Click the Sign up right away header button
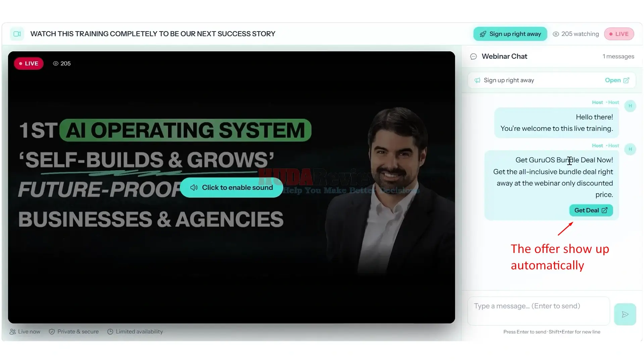Viewport: 644px width, 362px height. (x=510, y=34)
